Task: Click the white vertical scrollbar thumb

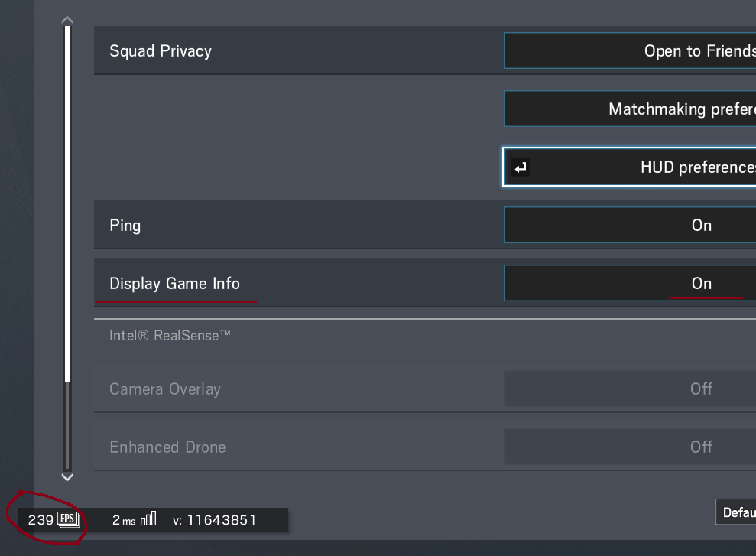Action: tap(67, 203)
